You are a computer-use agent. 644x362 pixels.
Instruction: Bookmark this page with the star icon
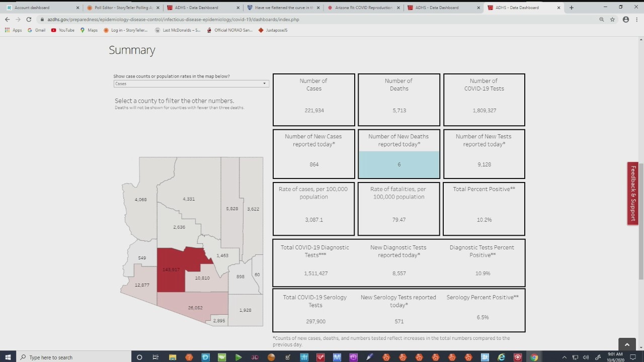pos(612,19)
